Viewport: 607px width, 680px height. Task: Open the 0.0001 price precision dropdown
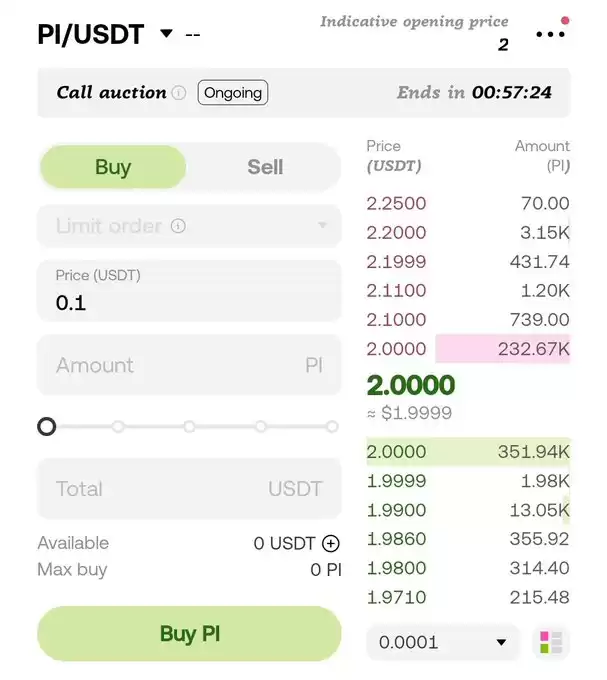(442, 642)
